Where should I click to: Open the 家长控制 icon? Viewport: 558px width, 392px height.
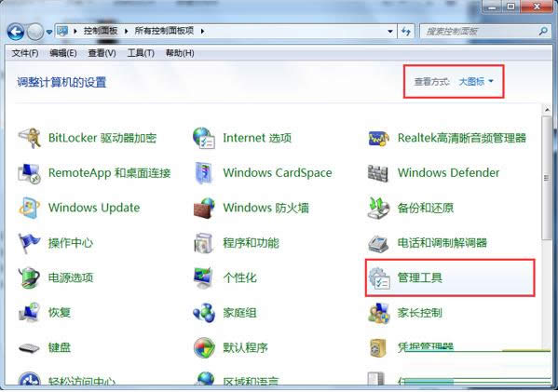379,313
